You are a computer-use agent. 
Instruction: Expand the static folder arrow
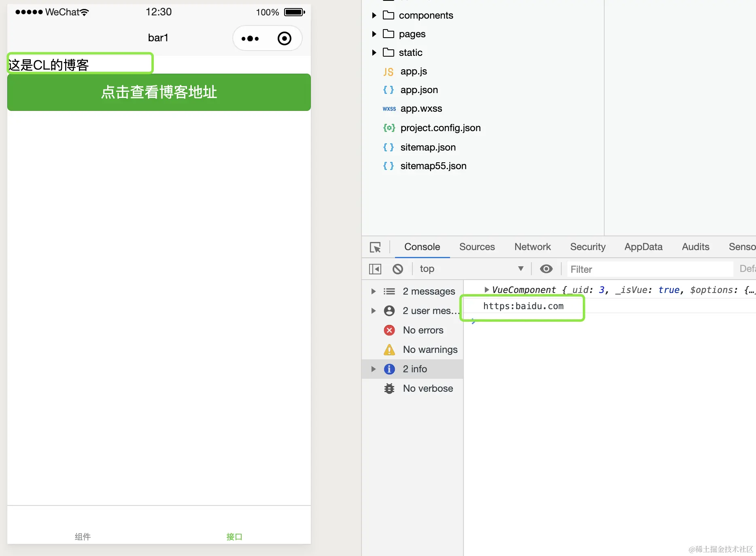pos(374,53)
